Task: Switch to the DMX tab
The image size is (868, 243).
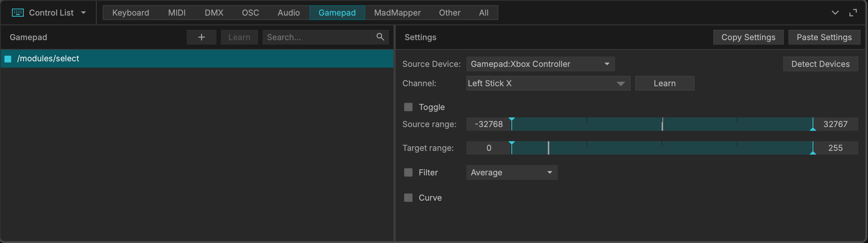Action: coord(214,13)
